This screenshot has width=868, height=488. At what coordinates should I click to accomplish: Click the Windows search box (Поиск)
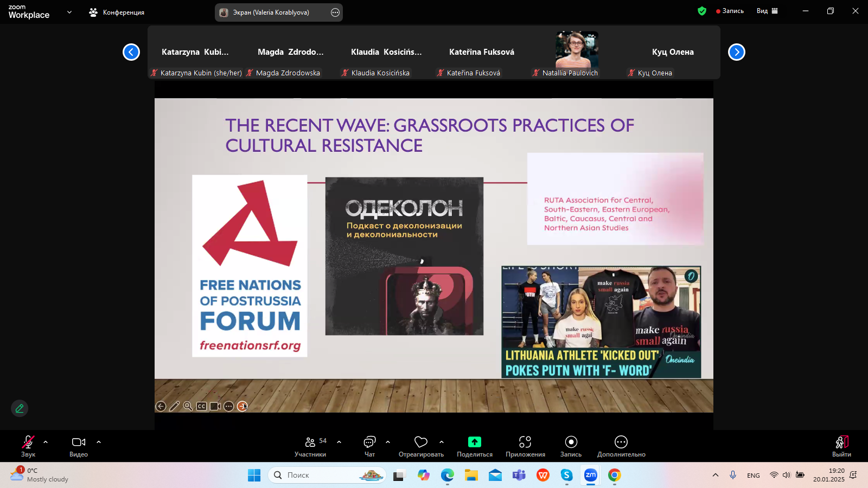327,475
